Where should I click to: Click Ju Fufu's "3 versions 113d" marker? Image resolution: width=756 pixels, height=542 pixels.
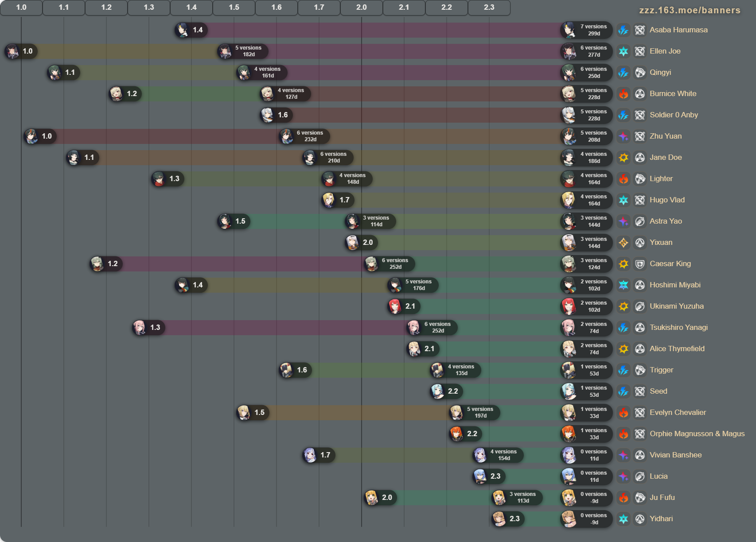517,498
